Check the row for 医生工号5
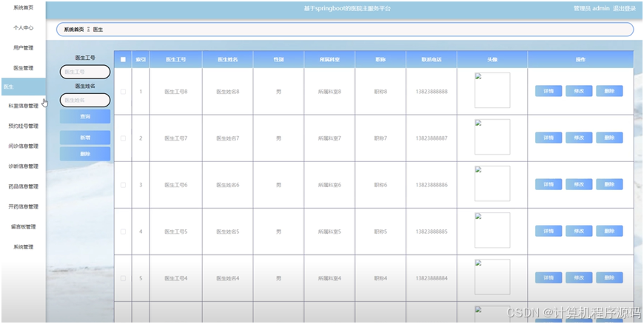This screenshot has height=324, width=644. [123, 232]
